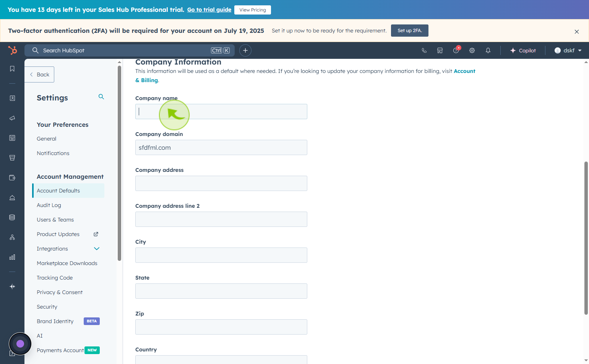Open the Payments wallet icon in left rail
Screen dimensions: 589x364
(x=12, y=178)
